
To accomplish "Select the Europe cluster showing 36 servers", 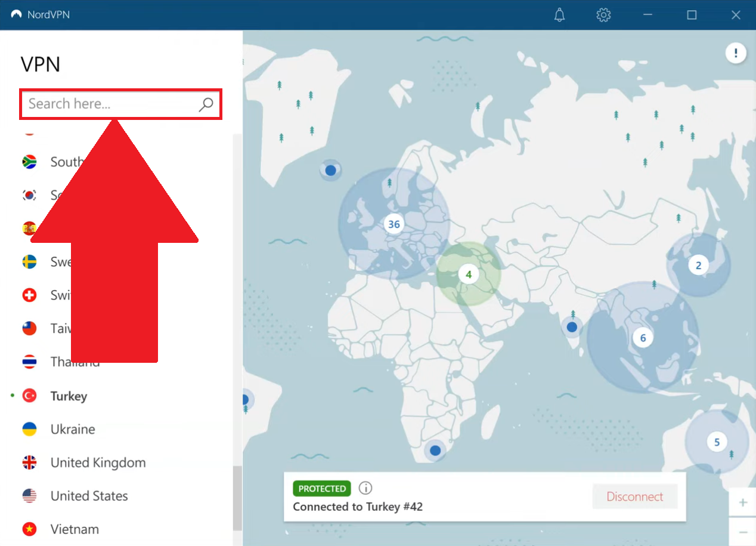I will click(x=394, y=224).
